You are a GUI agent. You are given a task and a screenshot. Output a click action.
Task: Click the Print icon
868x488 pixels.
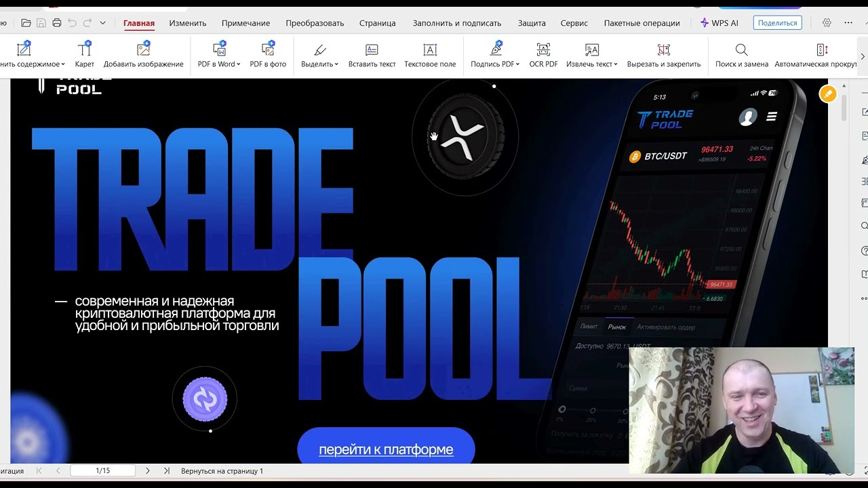(x=57, y=23)
